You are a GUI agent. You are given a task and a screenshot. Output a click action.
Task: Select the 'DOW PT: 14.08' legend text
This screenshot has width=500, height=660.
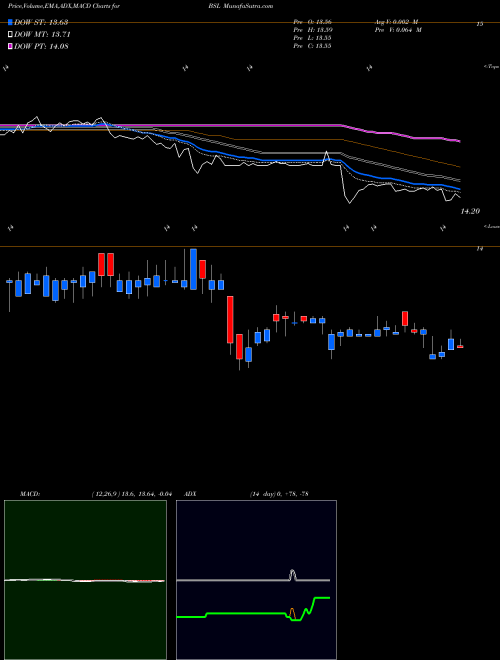[x=41, y=46]
